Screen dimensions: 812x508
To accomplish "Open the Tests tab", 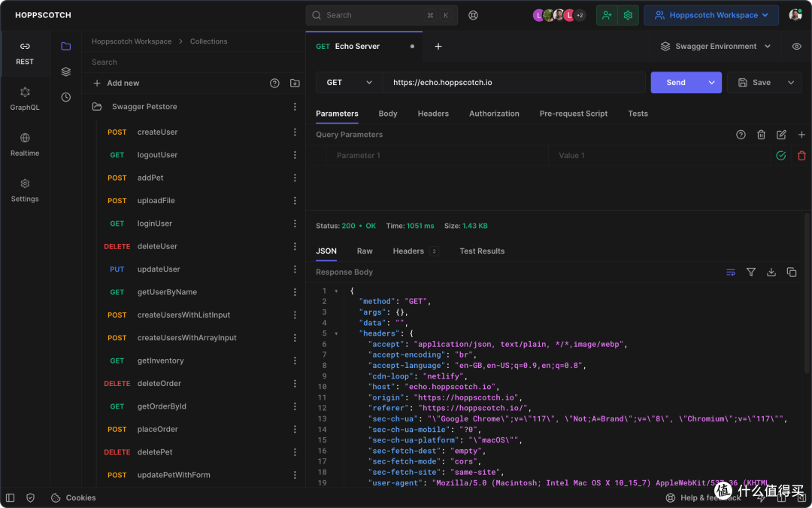I will pos(638,114).
